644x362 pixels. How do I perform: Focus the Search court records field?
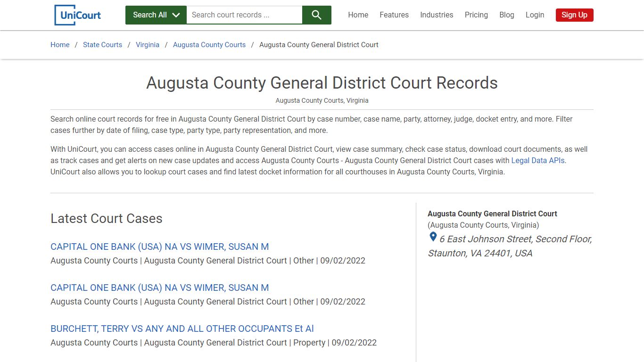(x=244, y=15)
